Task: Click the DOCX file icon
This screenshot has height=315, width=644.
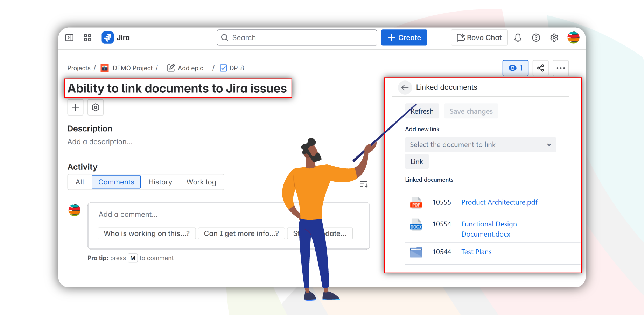Action: (416, 224)
